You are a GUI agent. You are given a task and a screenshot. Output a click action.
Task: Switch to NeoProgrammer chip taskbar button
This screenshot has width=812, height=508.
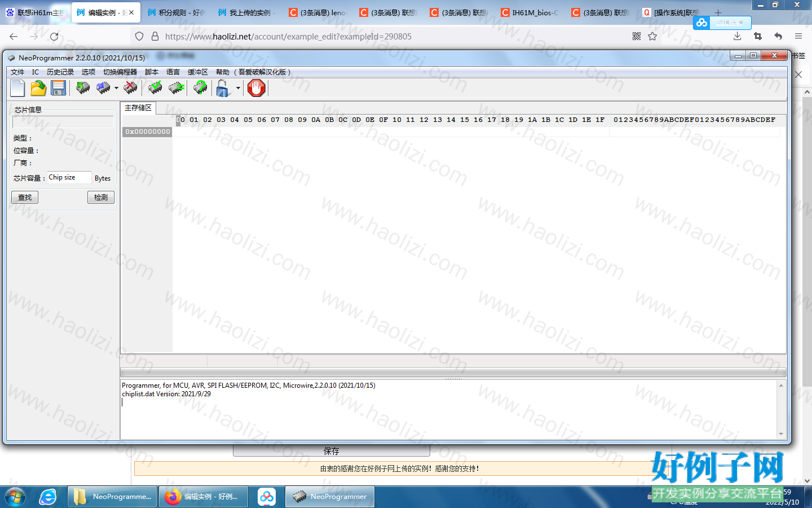tap(330, 497)
